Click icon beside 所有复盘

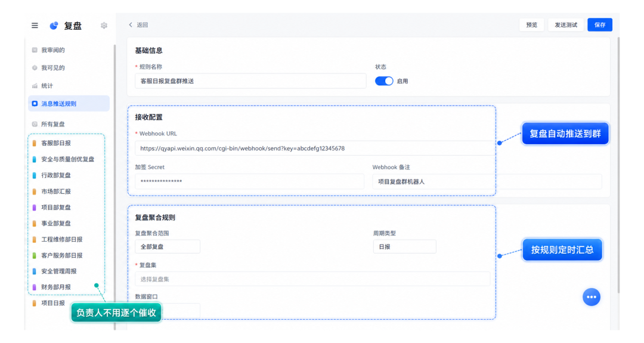(35, 124)
